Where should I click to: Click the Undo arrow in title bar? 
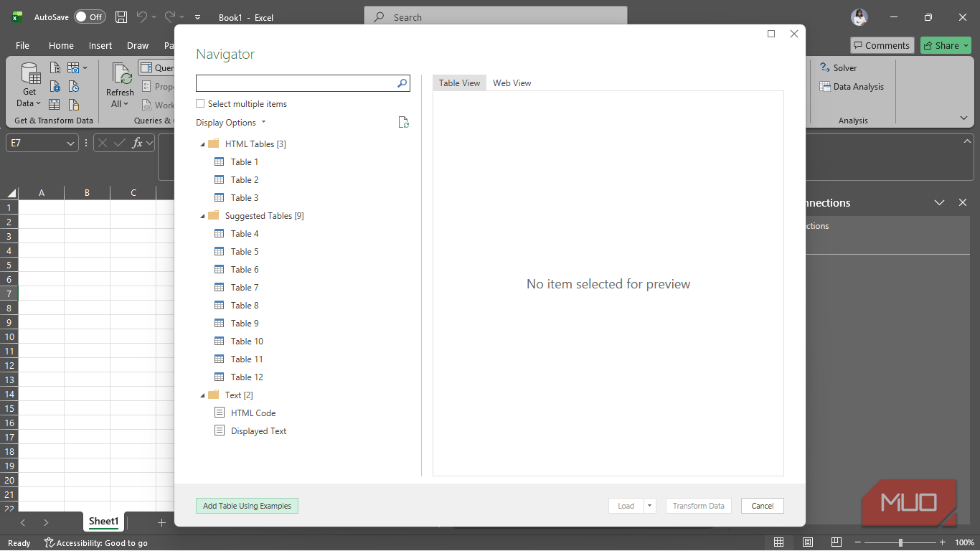[x=142, y=17]
